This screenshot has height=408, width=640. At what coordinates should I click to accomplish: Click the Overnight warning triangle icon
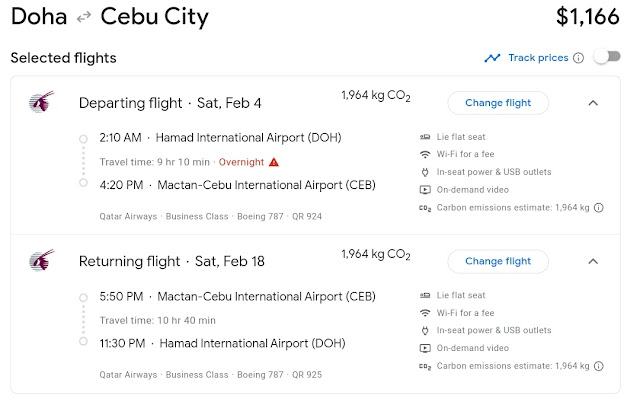pyautogui.click(x=274, y=161)
